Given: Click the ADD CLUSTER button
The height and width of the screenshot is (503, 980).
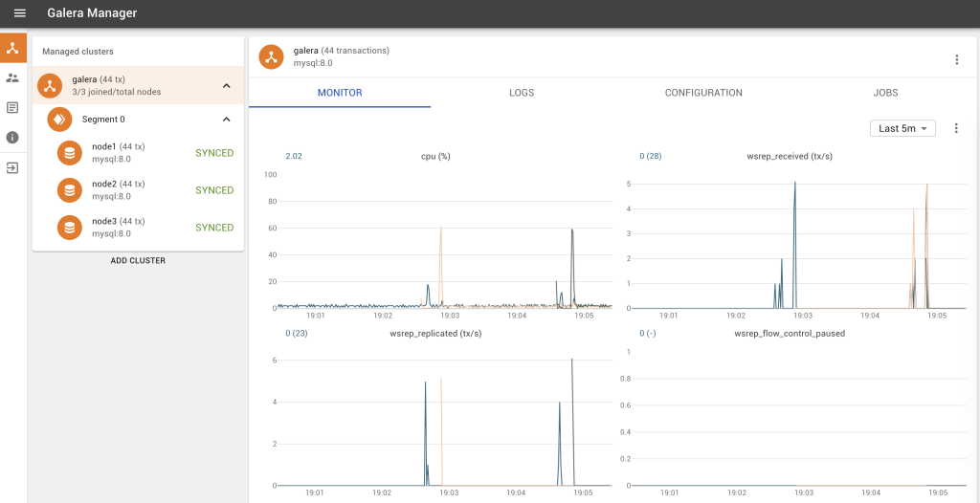Looking at the screenshot, I should (138, 260).
